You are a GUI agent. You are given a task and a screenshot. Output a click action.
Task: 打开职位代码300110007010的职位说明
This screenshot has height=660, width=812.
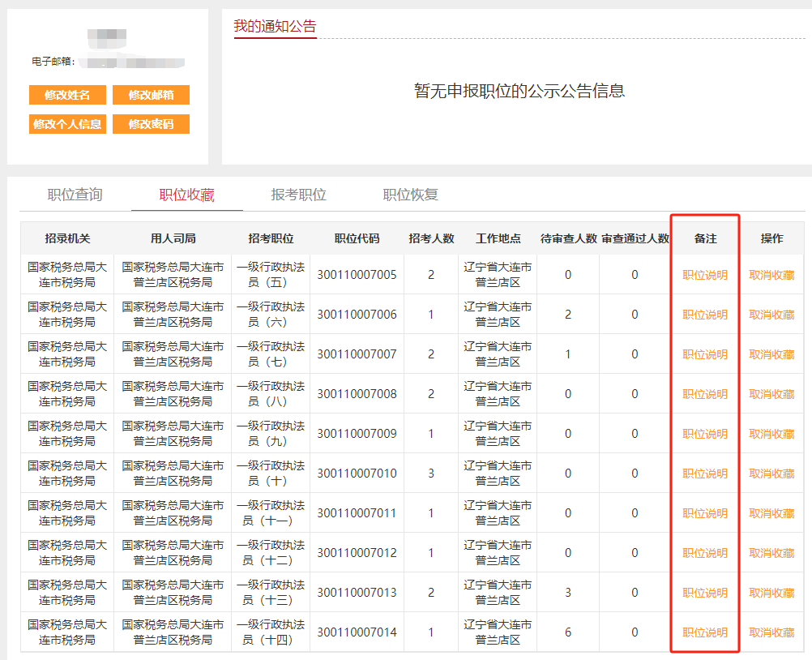tap(703, 473)
